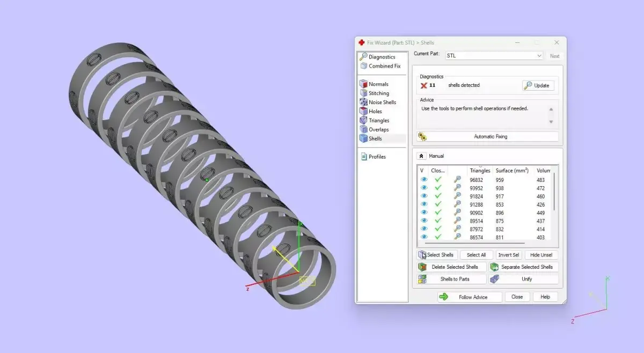Click Next beside the part selector

(x=554, y=56)
